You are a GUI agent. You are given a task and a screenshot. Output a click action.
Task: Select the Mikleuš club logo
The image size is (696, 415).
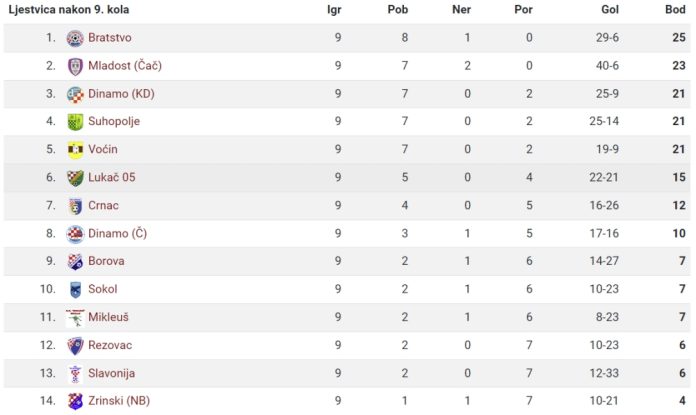point(75,318)
